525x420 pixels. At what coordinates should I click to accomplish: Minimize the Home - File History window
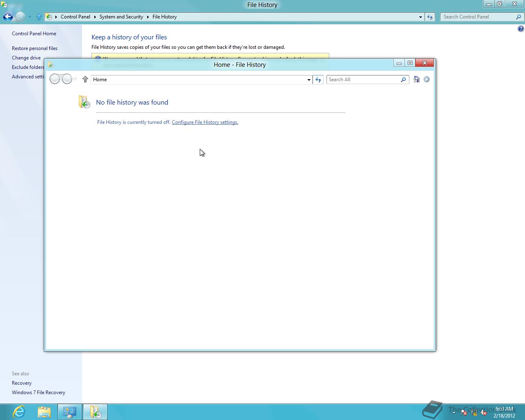click(399, 63)
